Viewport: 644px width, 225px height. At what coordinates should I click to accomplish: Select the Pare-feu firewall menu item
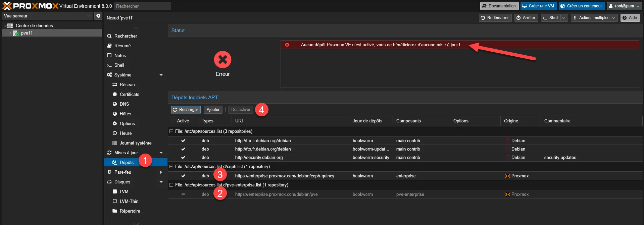tap(123, 172)
